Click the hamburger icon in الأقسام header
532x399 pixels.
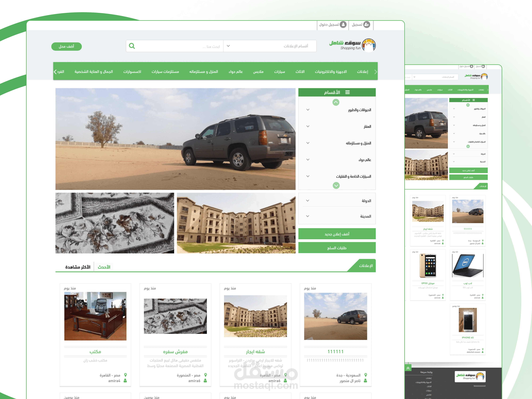click(347, 92)
